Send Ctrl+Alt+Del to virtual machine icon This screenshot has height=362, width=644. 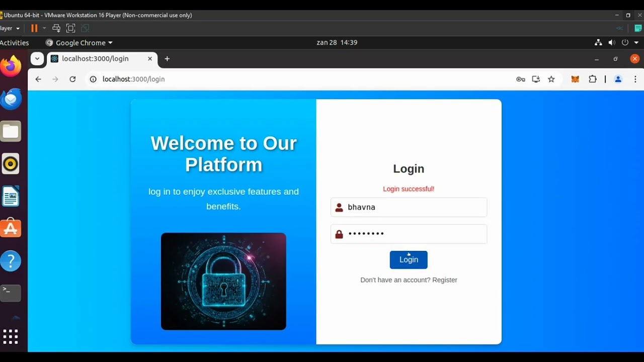(56, 28)
